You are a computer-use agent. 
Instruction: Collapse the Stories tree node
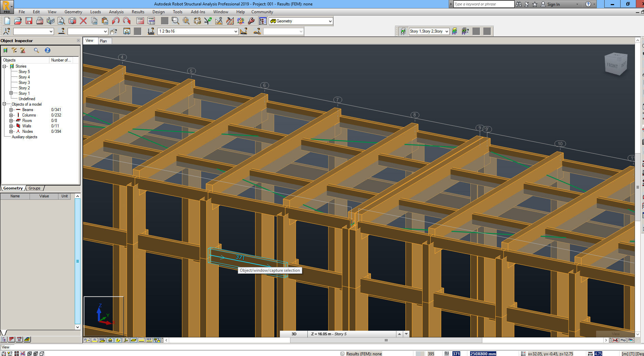pyautogui.click(x=4, y=66)
